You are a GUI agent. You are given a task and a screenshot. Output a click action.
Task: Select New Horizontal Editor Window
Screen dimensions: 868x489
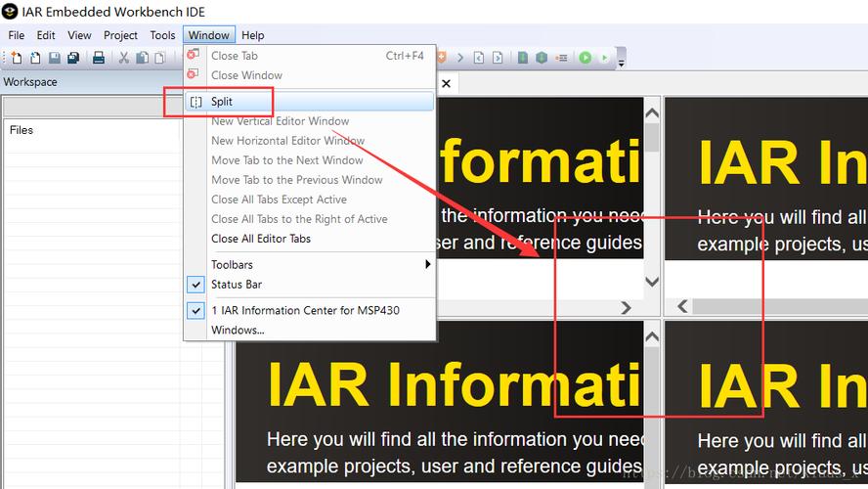(287, 141)
